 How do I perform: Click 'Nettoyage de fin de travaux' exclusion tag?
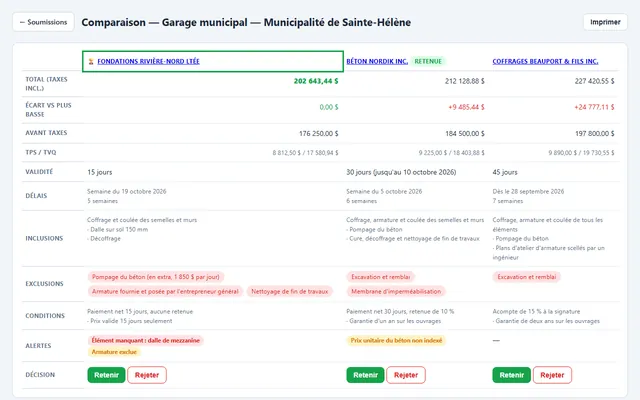coord(289,291)
